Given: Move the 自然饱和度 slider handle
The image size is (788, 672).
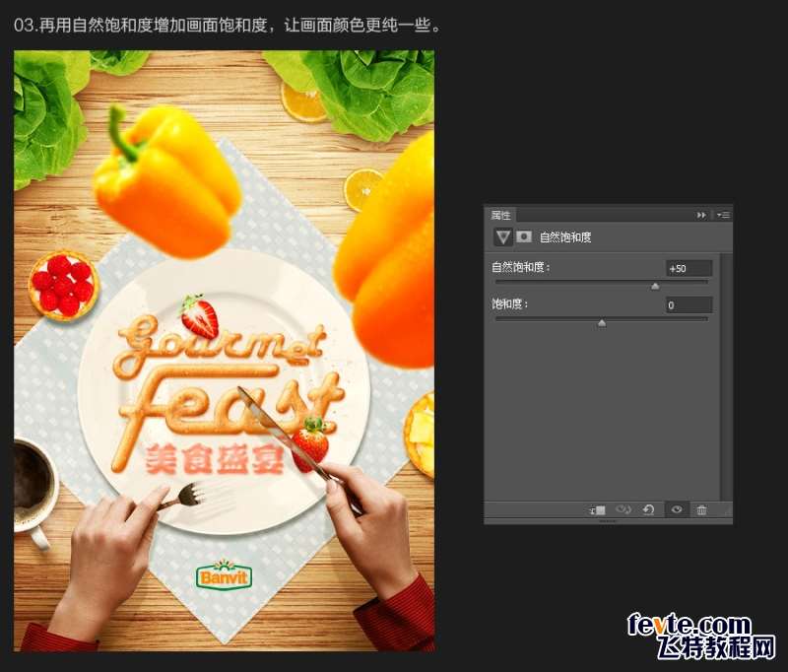Looking at the screenshot, I should tap(655, 286).
